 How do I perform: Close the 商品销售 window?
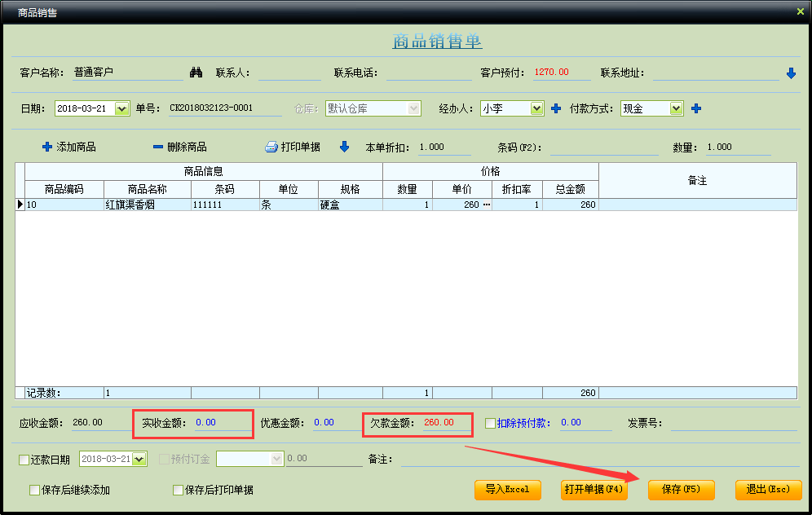pyautogui.click(x=800, y=11)
